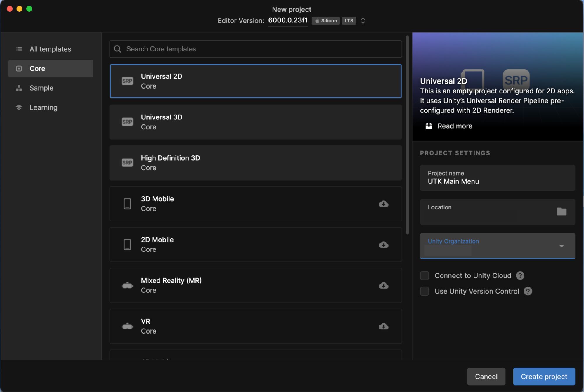This screenshot has width=584, height=392.
Task: Open the Location folder browser icon
Action: pyautogui.click(x=561, y=211)
